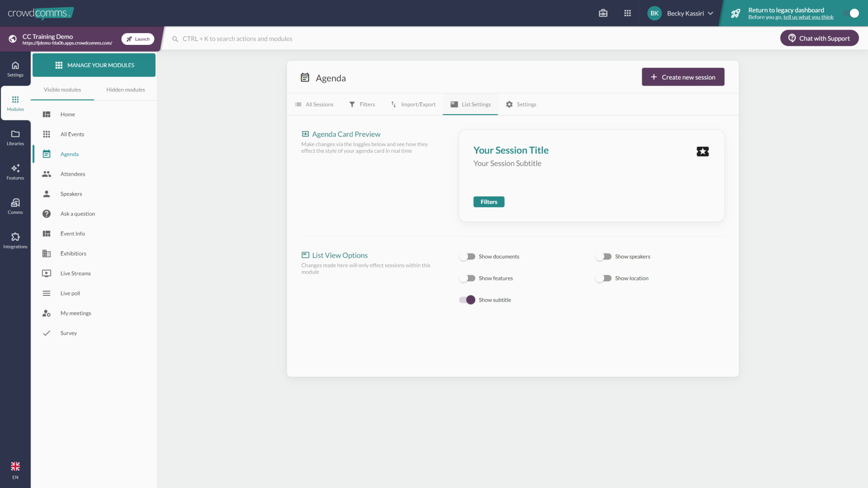Toggle Show speakers switch
868x488 pixels.
(603, 257)
